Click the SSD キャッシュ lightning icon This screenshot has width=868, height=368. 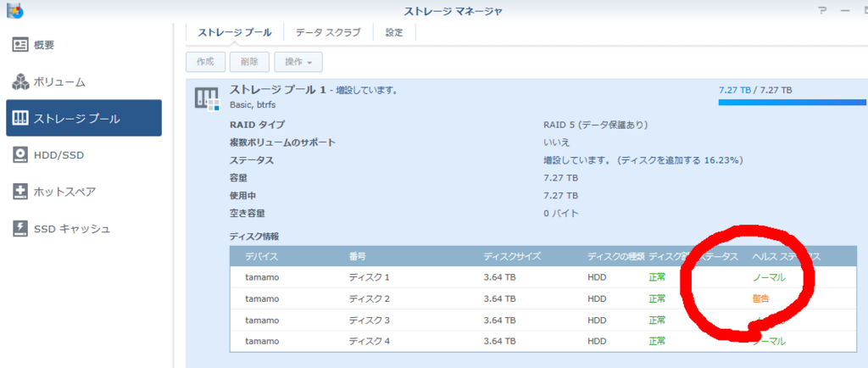[20, 229]
